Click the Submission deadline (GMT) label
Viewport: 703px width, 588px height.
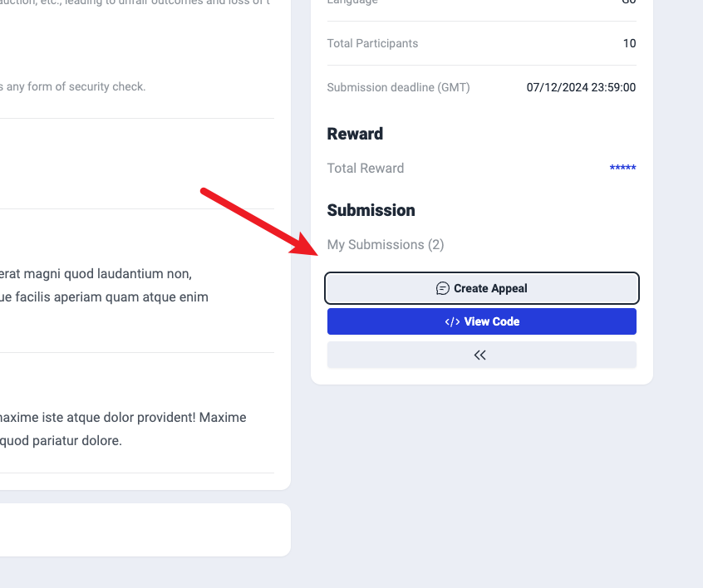tap(399, 87)
